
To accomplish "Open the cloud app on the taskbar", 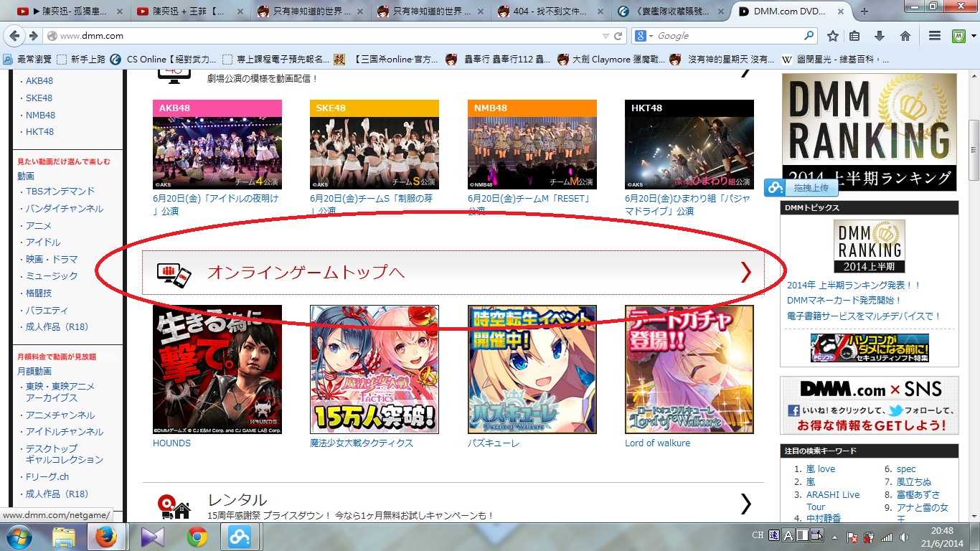I will [240, 536].
